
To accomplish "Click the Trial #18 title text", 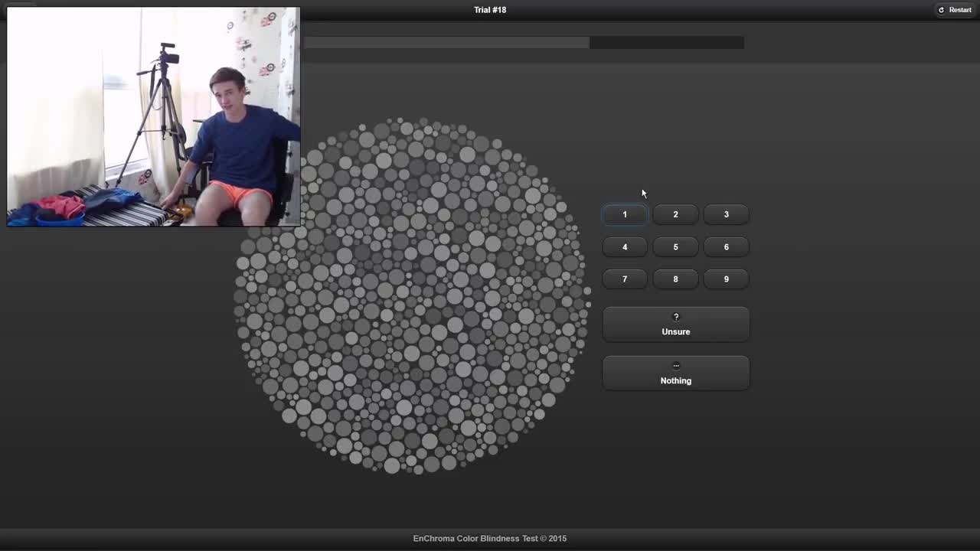I will [490, 10].
